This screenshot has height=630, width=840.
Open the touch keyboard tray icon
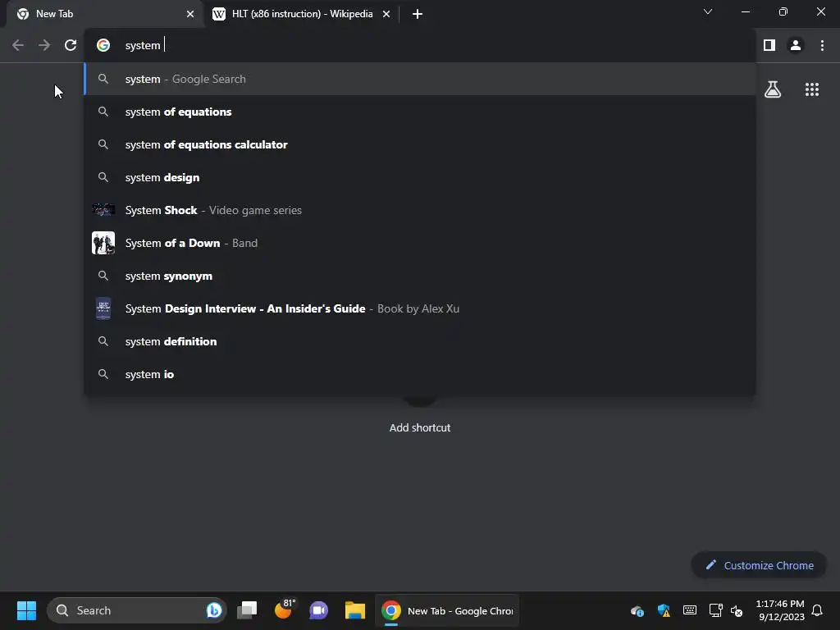click(x=690, y=610)
